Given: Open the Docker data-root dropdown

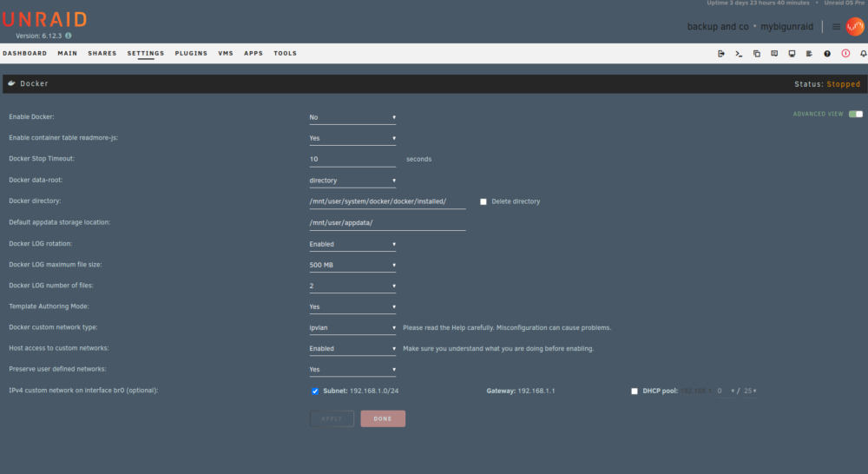Looking at the screenshot, I should click(x=352, y=181).
